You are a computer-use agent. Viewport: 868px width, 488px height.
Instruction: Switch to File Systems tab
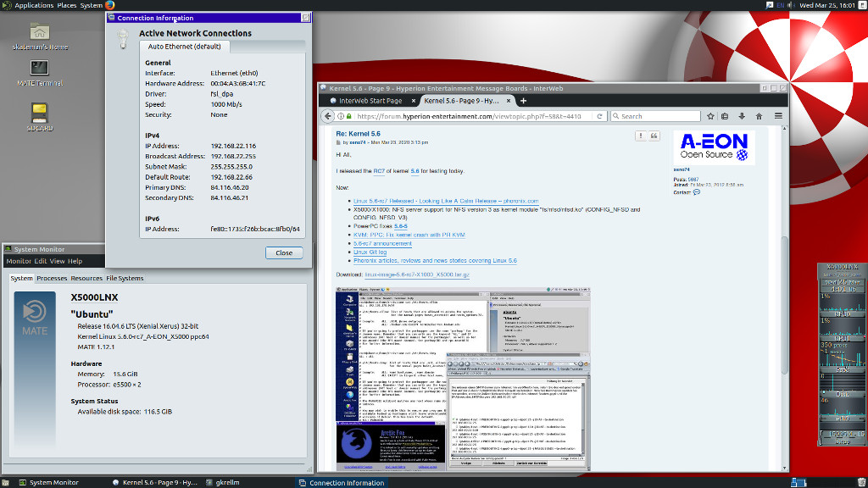(x=125, y=278)
